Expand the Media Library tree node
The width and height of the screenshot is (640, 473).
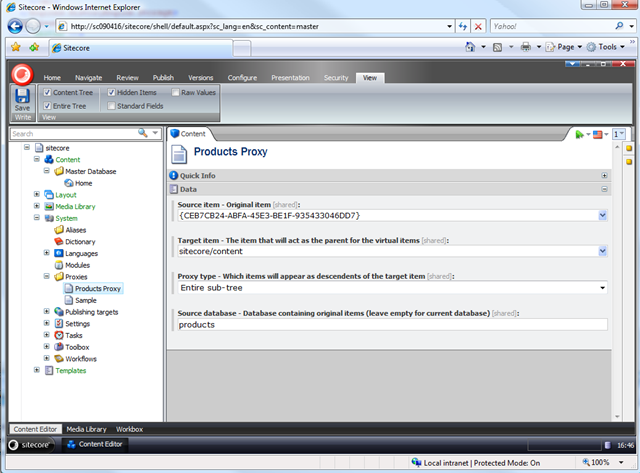pos(37,206)
